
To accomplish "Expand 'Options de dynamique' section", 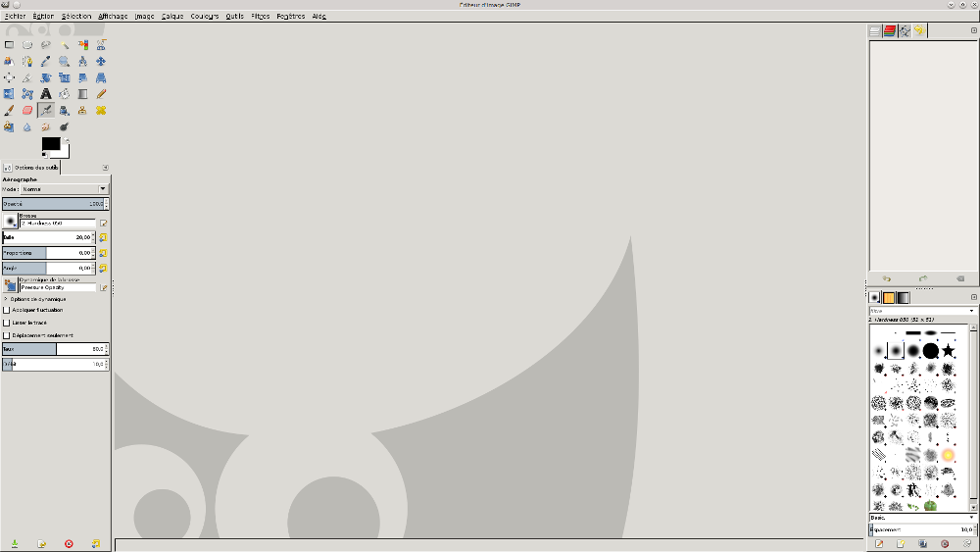I will (x=6, y=299).
